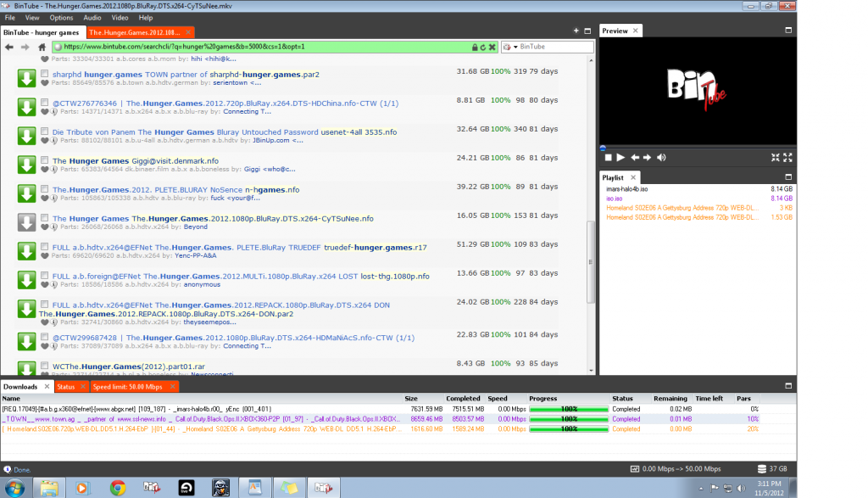This screenshot has height=498, width=868.
Task: Open the Speed limit: 50.00 Mbps tab
Action: pyautogui.click(x=127, y=387)
